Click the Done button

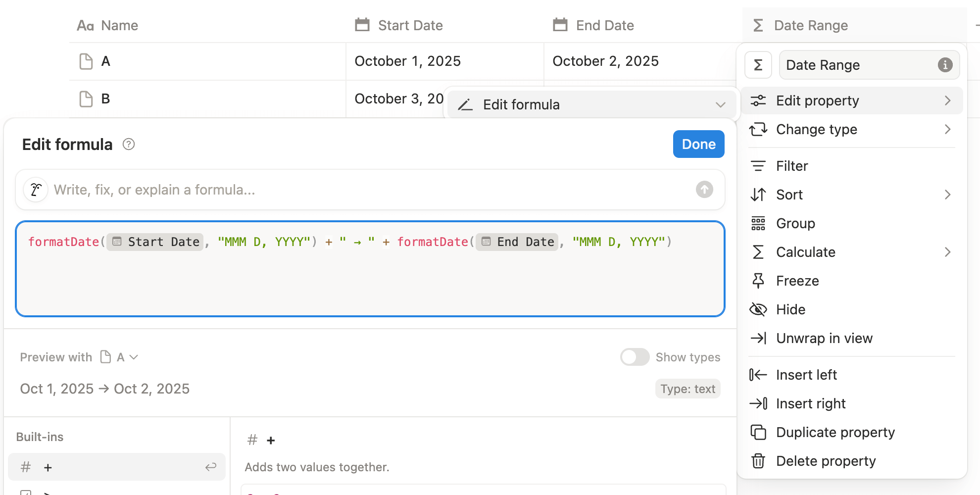698,144
